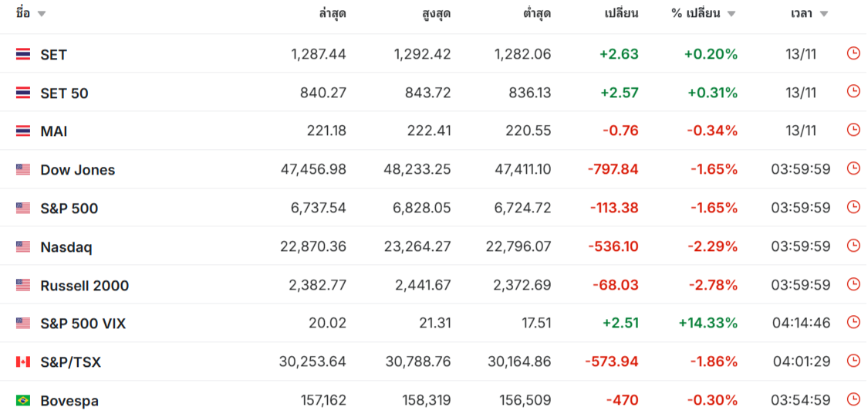The height and width of the screenshot is (414, 868).
Task: Open the S&P 500 index page
Action: point(69,209)
